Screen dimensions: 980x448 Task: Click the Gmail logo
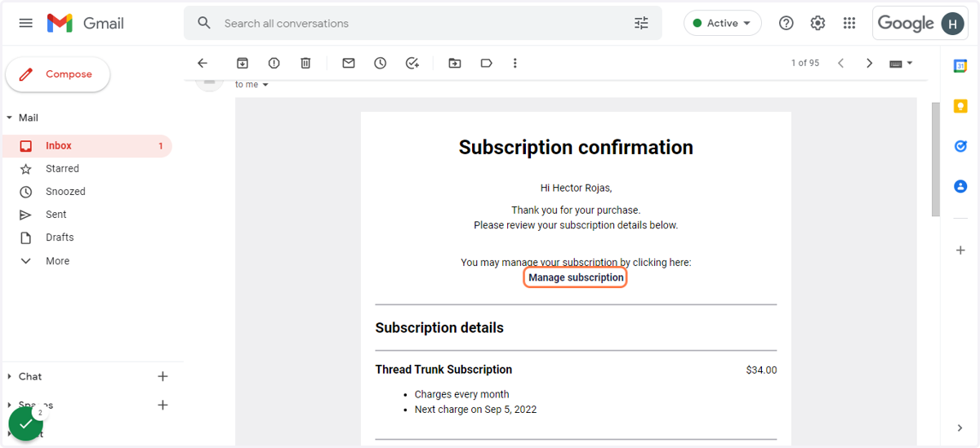point(86,23)
